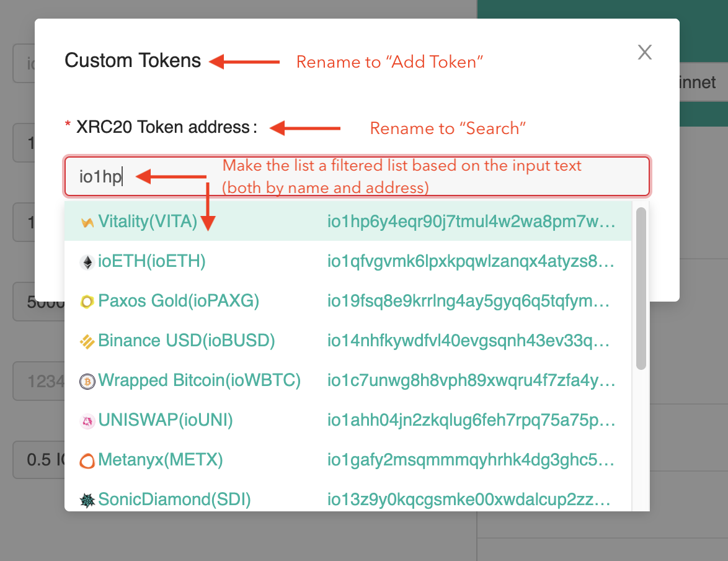Click the Metanyx circle icon
Image resolution: width=728 pixels, height=561 pixels.
[87, 460]
